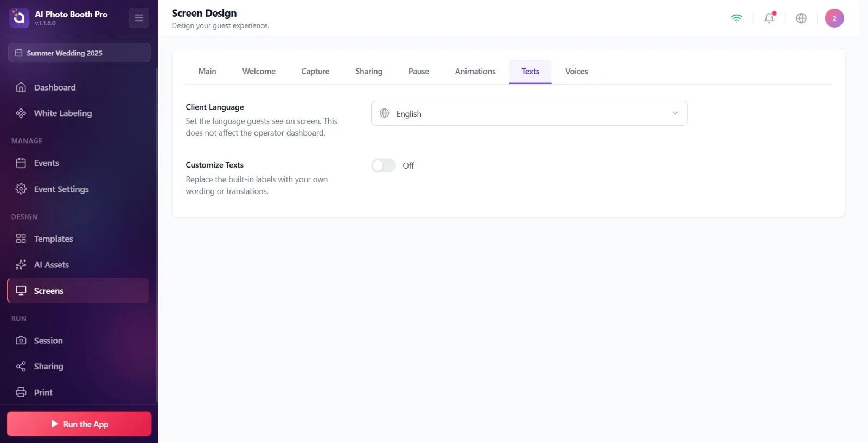Click the Events calendar icon
Image resolution: width=868 pixels, height=443 pixels.
coord(21,163)
